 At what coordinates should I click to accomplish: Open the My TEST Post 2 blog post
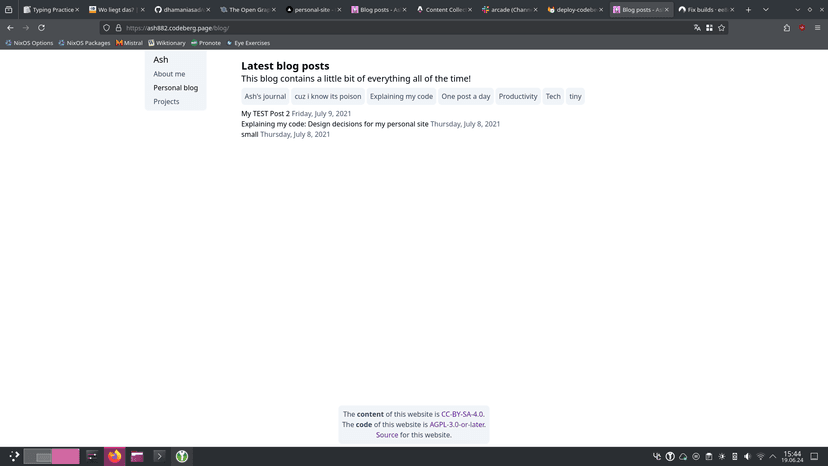pyautogui.click(x=265, y=114)
